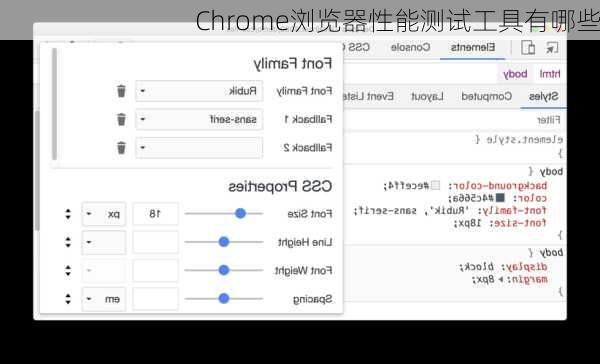Select the html breadcrumb

(550, 74)
